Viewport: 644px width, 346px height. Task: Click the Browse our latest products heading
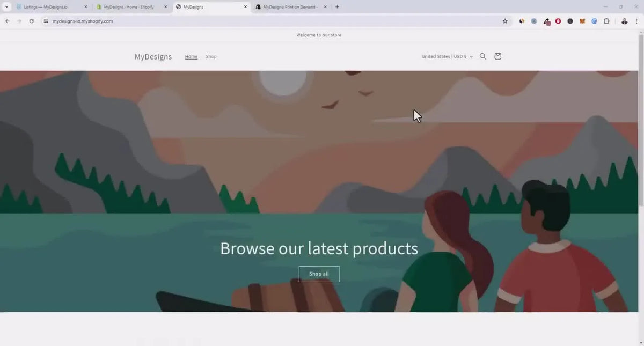click(319, 248)
